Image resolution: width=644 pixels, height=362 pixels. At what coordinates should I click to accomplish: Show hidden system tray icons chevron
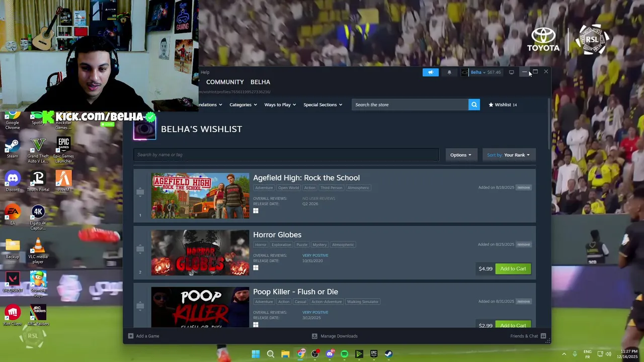(564, 354)
